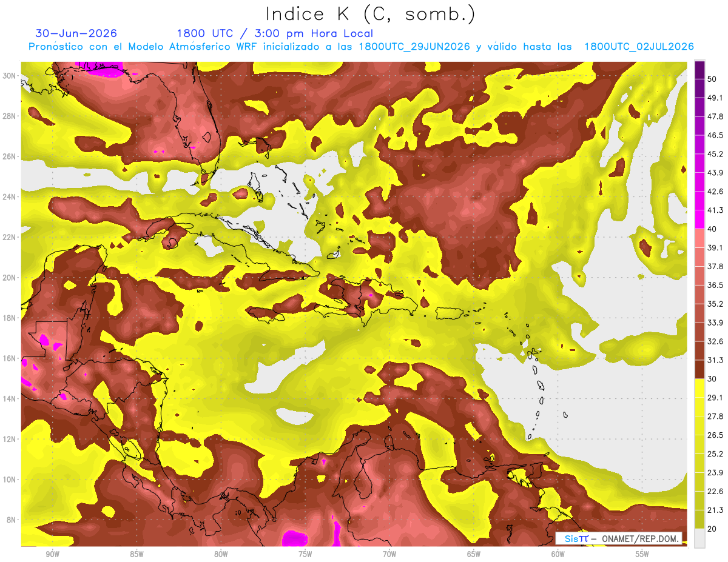Click the latitude axis label "22N"
Image resolution: width=728 pixels, height=562 pixels.
pos(10,237)
